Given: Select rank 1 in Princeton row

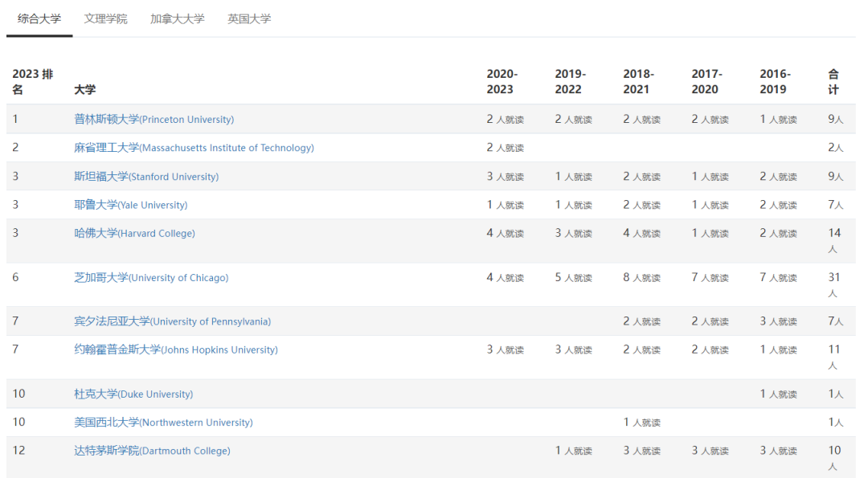Looking at the screenshot, I should (15, 119).
